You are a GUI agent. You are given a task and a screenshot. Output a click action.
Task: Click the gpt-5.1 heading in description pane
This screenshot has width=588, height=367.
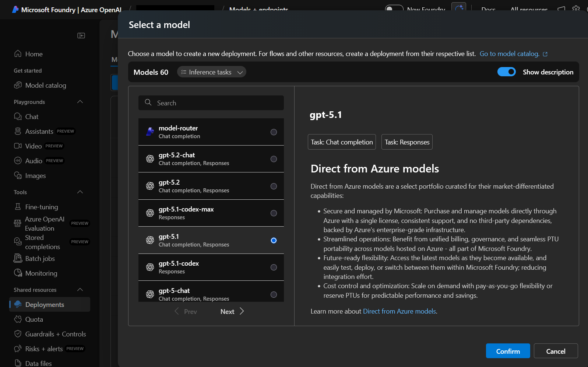pyautogui.click(x=326, y=115)
